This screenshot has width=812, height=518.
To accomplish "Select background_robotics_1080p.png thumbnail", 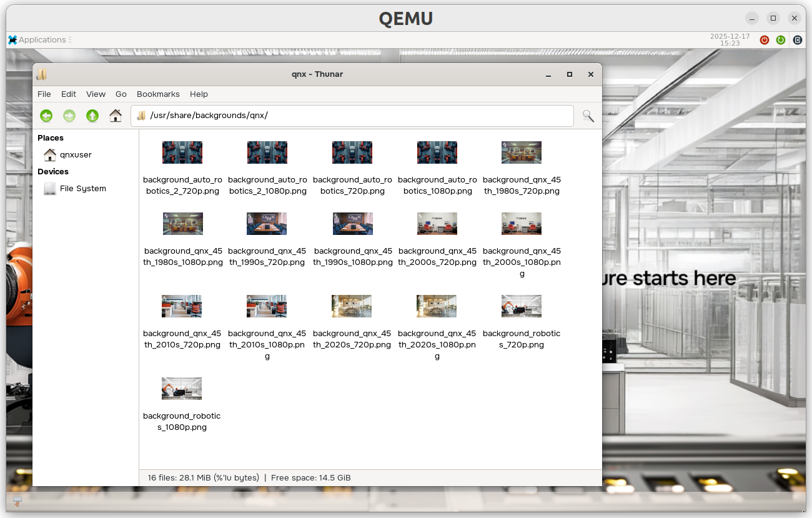I will tap(182, 389).
